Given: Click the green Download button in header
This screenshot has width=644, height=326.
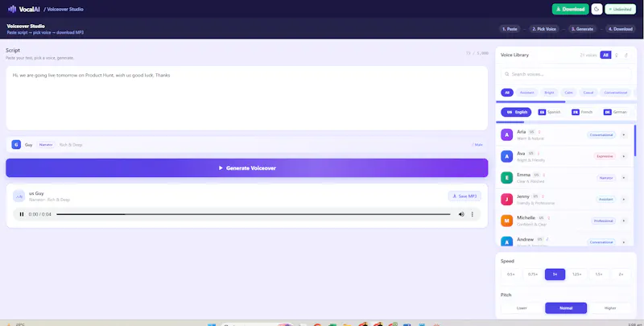Looking at the screenshot, I should (570, 9).
